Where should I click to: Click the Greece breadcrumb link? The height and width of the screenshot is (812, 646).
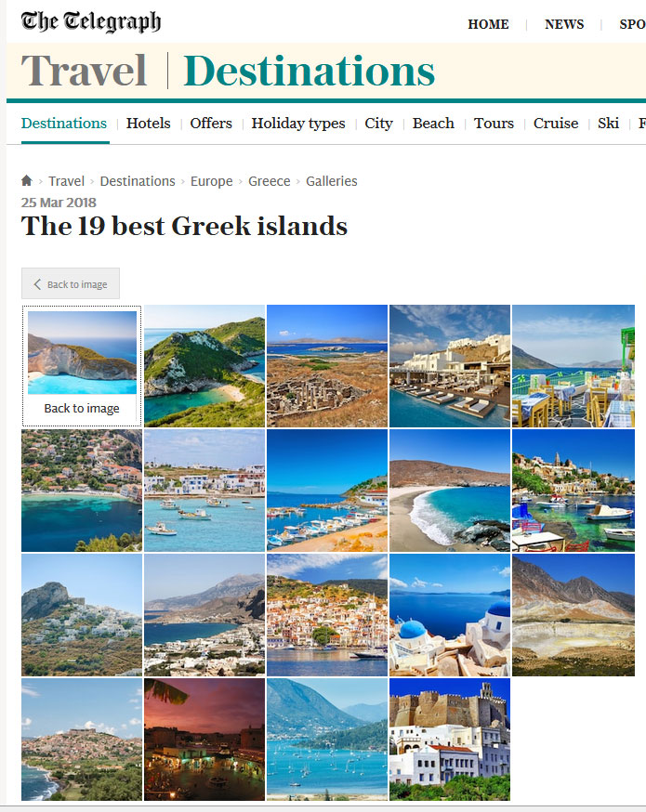269,181
